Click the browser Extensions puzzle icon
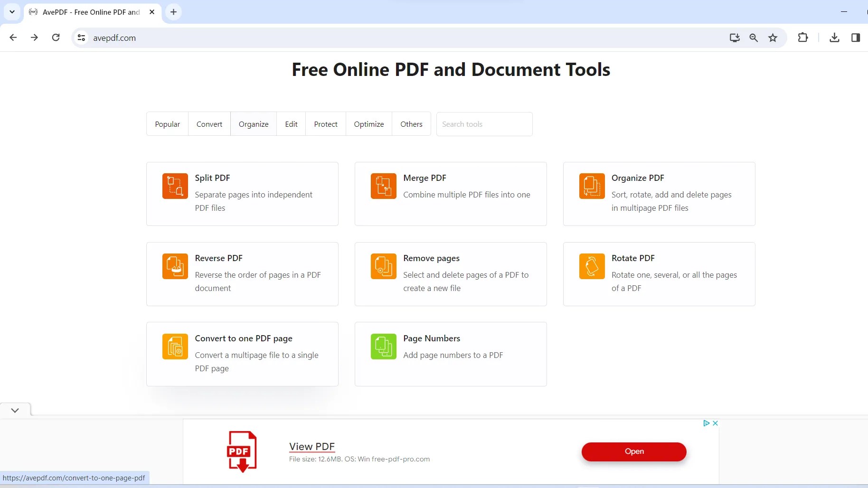868x488 pixels. tap(802, 38)
